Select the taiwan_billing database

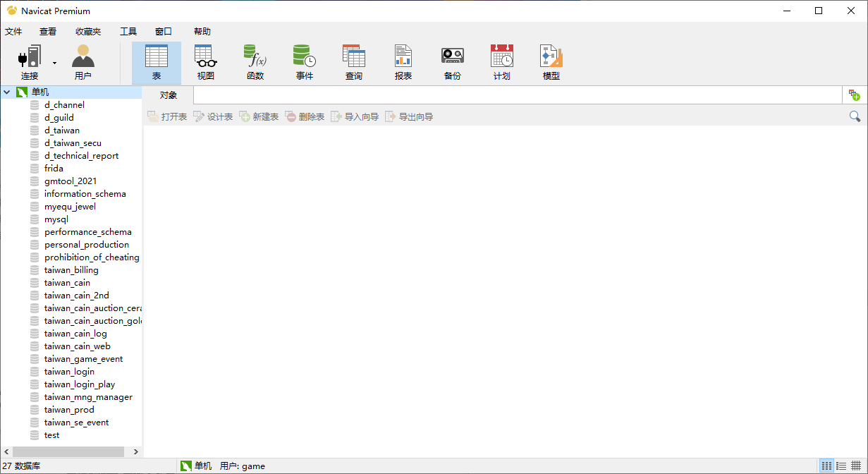point(71,270)
